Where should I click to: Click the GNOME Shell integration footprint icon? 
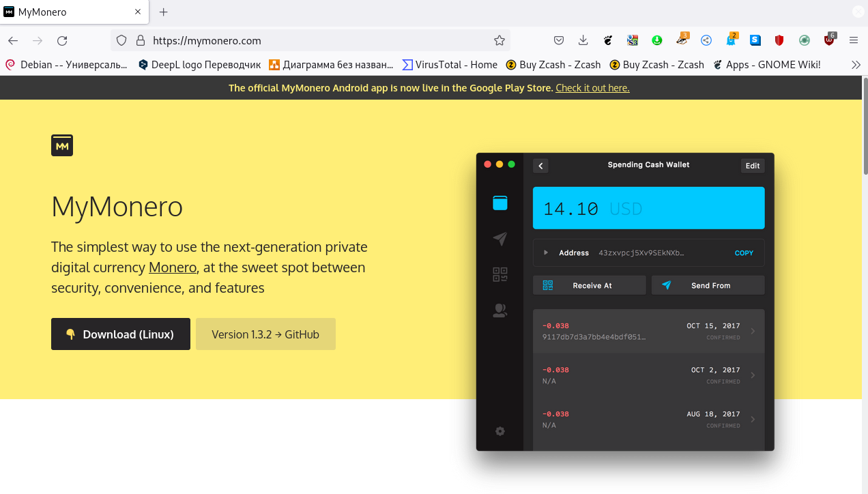pyautogui.click(x=608, y=41)
